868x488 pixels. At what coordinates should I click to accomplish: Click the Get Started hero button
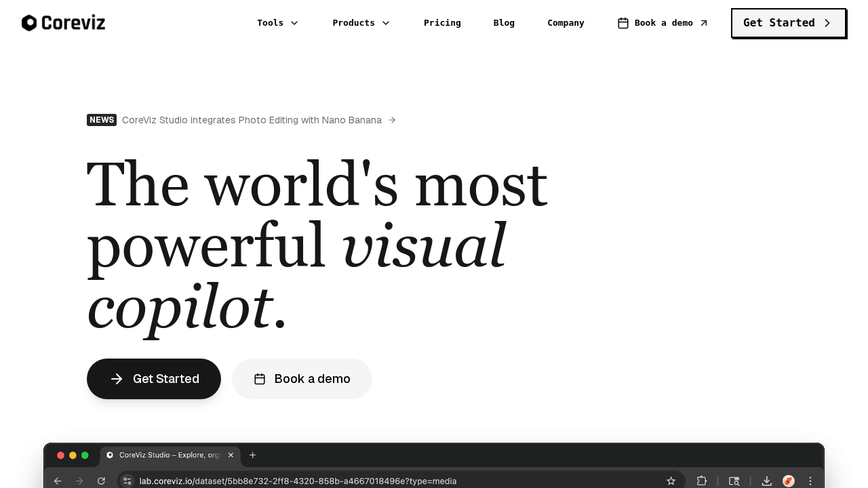(154, 379)
